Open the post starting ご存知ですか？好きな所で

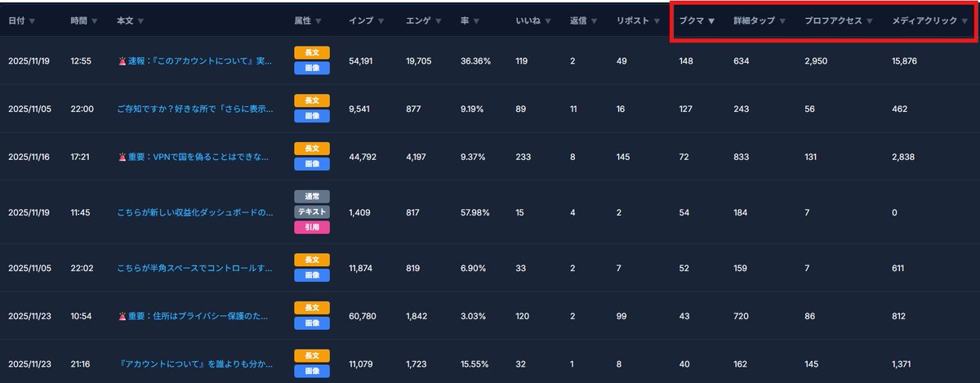195,109
